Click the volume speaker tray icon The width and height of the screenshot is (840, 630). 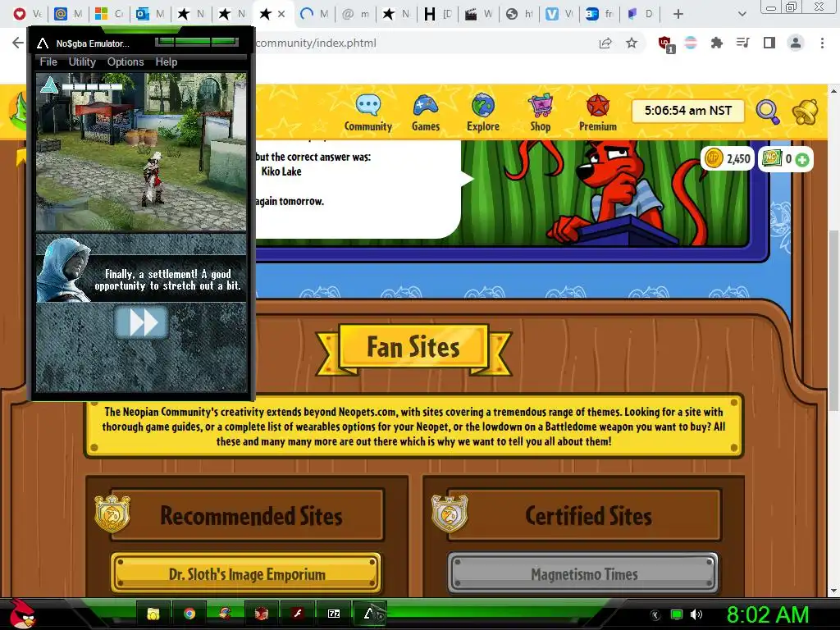[696, 614]
